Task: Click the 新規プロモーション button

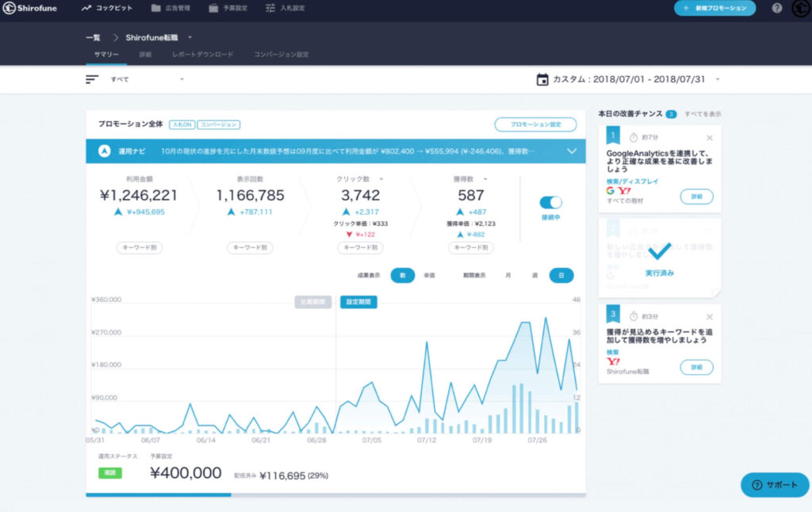Action: tap(714, 8)
